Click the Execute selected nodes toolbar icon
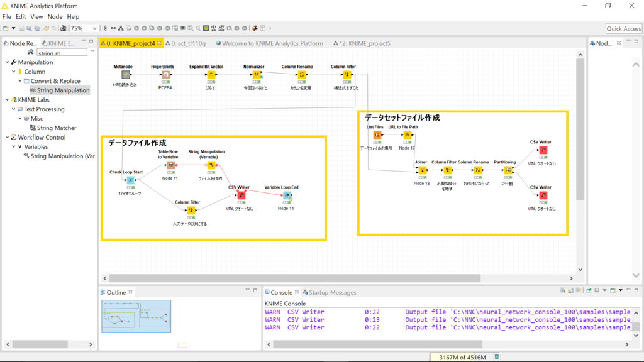The width and height of the screenshot is (644, 362). [x=136, y=28]
